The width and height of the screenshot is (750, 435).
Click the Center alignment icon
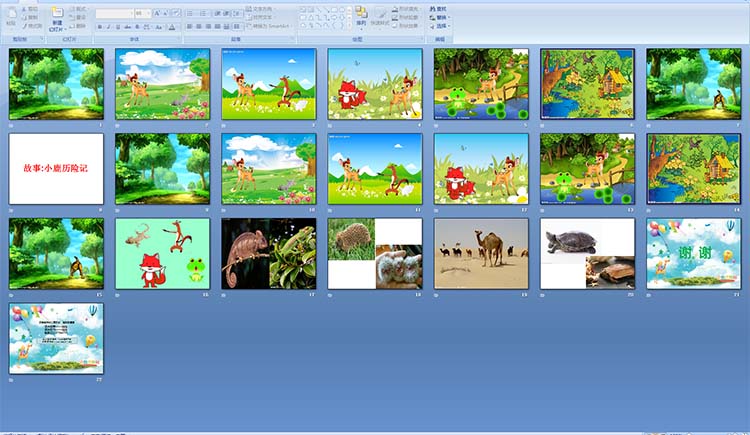199,27
